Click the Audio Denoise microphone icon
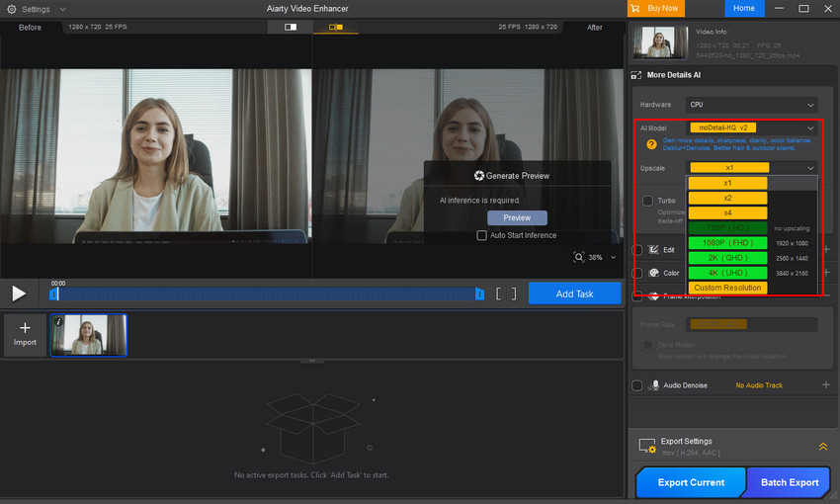This screenshot has width=840, height=504. (x=654, y=385)
